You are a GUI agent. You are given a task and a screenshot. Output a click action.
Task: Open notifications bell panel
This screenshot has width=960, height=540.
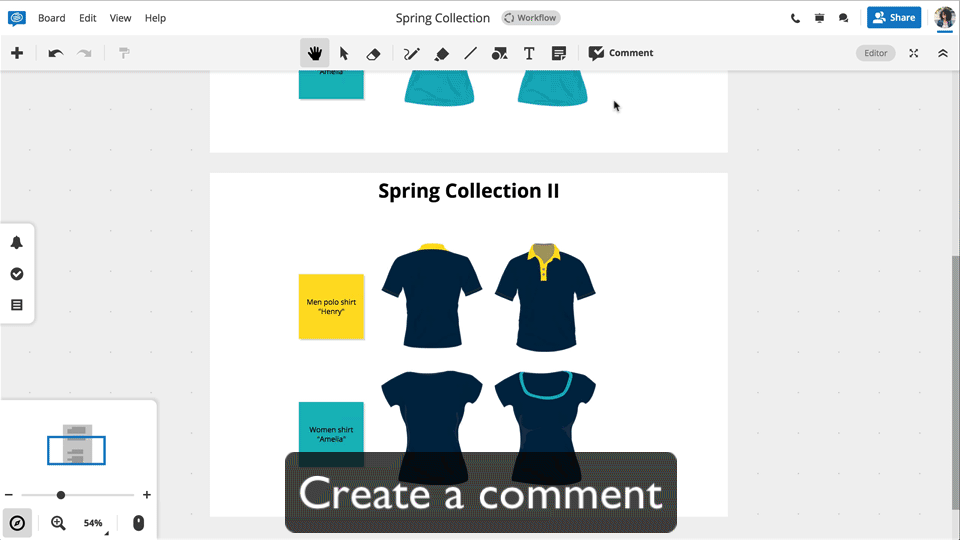click(x=17, y=242)
